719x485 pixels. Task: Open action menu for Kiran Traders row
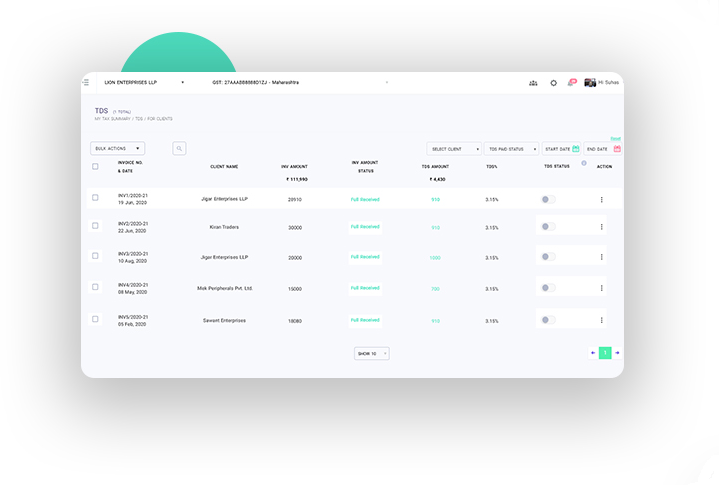point(601,227)
